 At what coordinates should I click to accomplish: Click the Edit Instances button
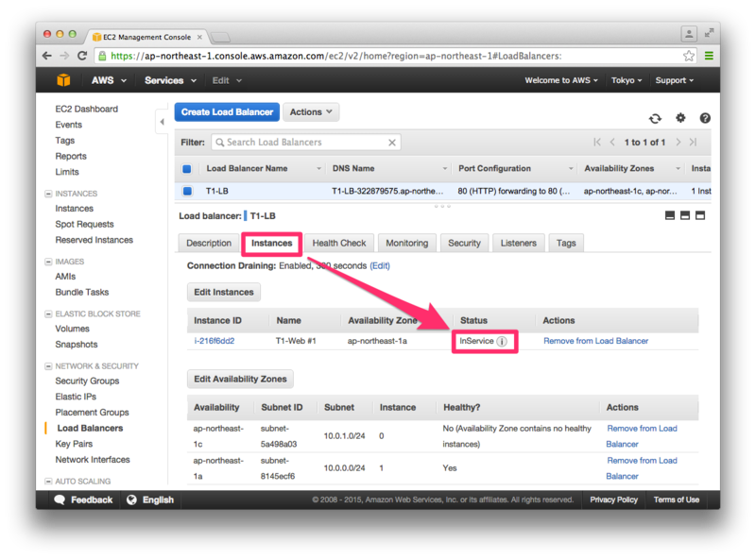[224, 292]
